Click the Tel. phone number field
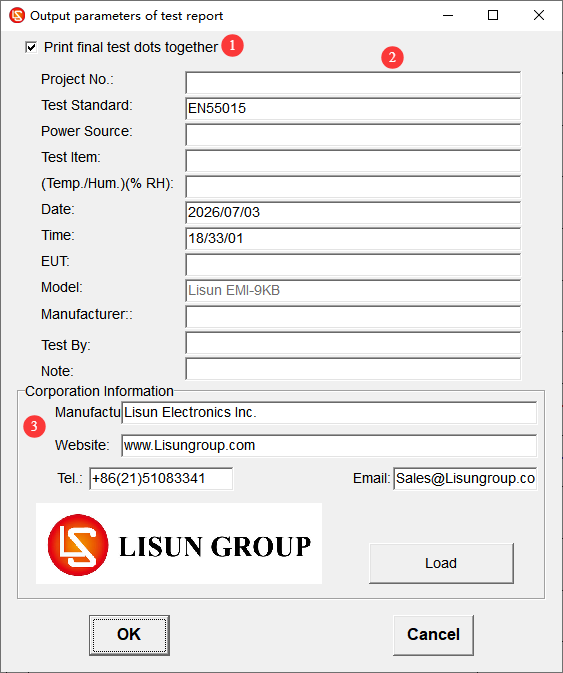Screen dimensions: 563x673 [161, 479]
